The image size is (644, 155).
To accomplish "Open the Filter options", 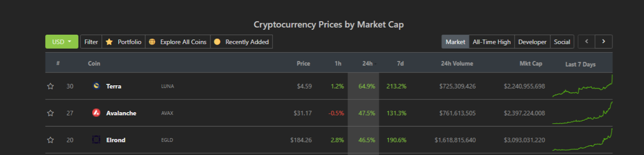I will tap(91, 42).
